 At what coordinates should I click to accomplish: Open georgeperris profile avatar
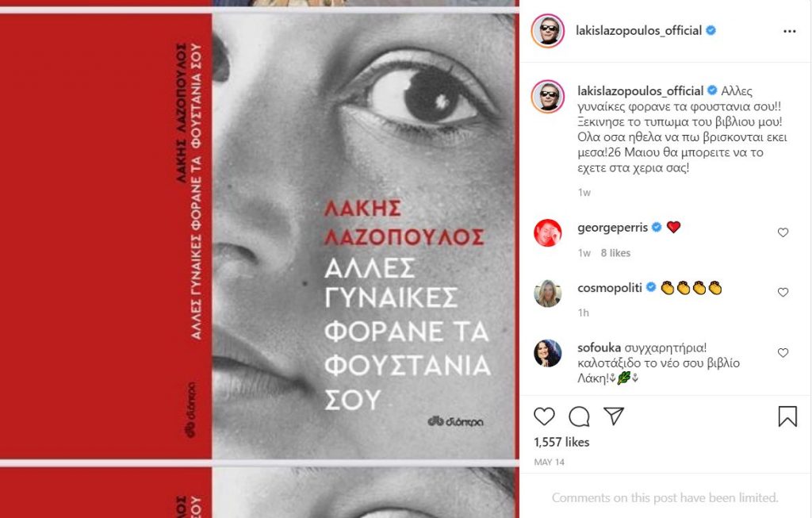click(548, 232)
